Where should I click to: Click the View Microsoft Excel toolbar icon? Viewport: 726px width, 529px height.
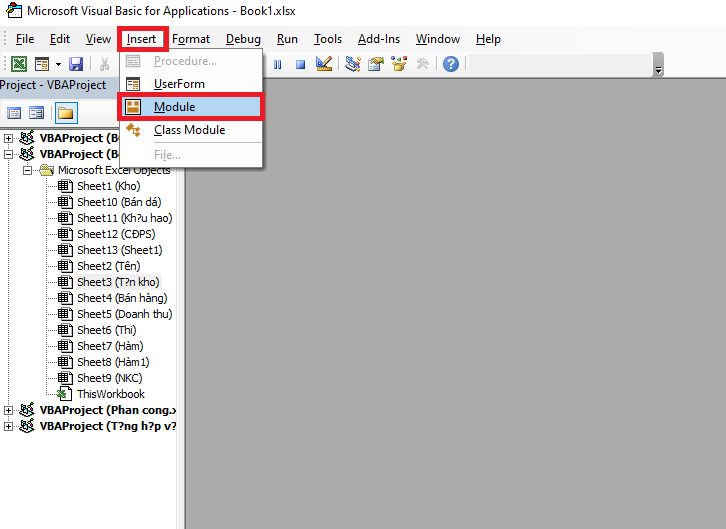click(x=19, y=64)
